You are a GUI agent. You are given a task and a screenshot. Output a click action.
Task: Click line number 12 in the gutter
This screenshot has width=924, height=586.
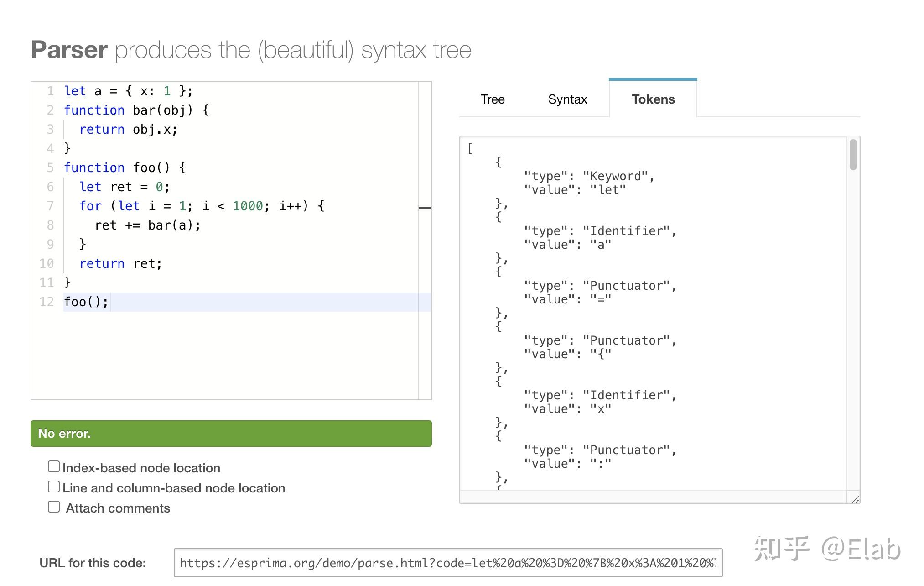[x=47, y=302]
